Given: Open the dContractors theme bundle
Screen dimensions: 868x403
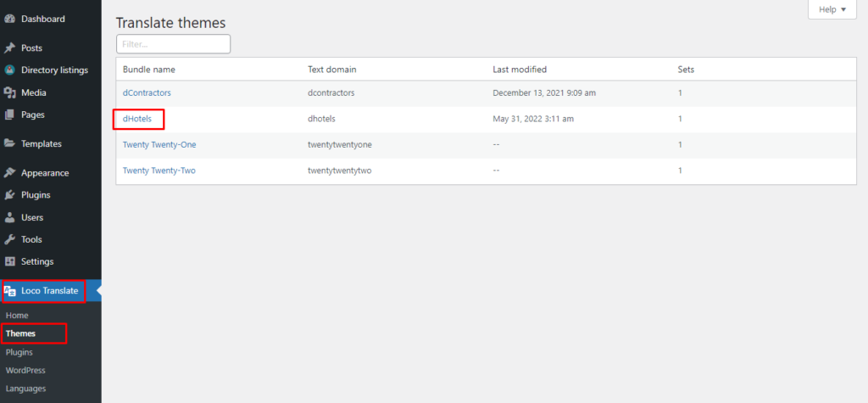Looking at the screenshot, I should tap(146, 92).
